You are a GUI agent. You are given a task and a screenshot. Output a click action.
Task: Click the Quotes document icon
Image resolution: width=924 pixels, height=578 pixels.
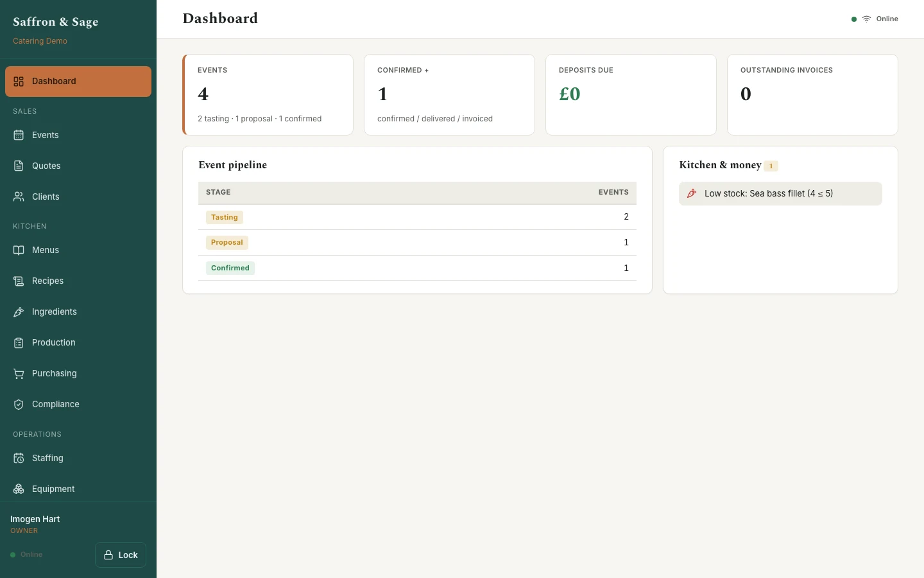click(19, 166)
